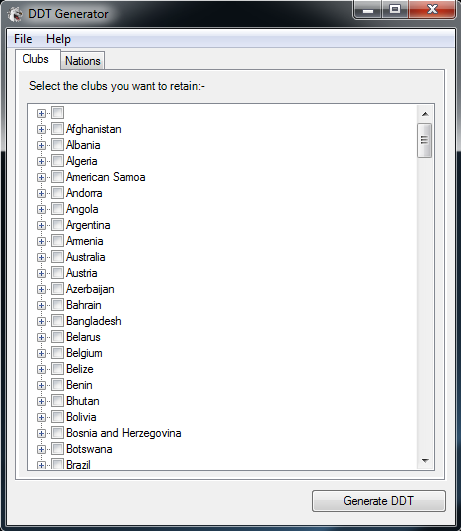The width and height of the screenshot is (461, 531).
Task: Expand the Argentina tree node
Action: coord(41,226)
